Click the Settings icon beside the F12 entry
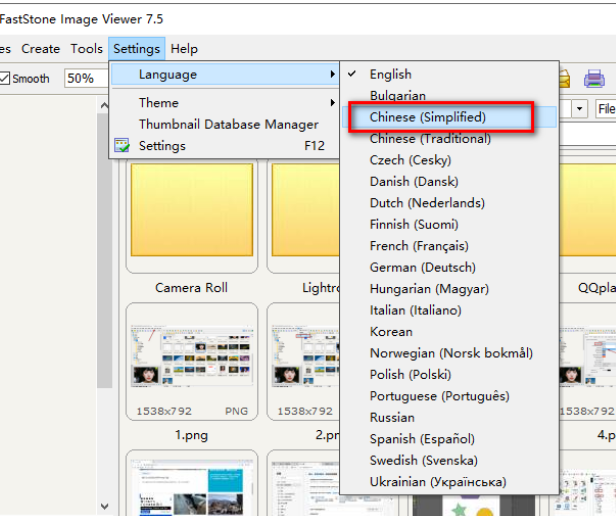This screenshot has height=516, width=616. [122, 146]
